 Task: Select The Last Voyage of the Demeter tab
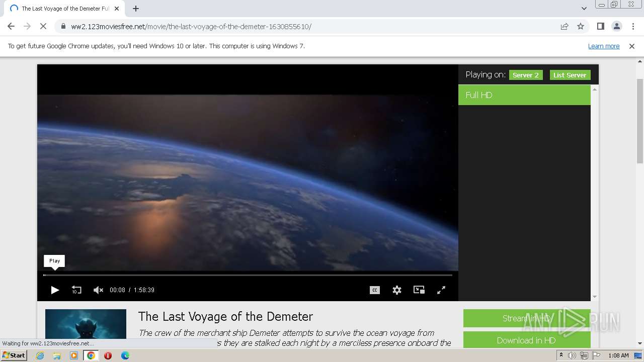point(64,9)
